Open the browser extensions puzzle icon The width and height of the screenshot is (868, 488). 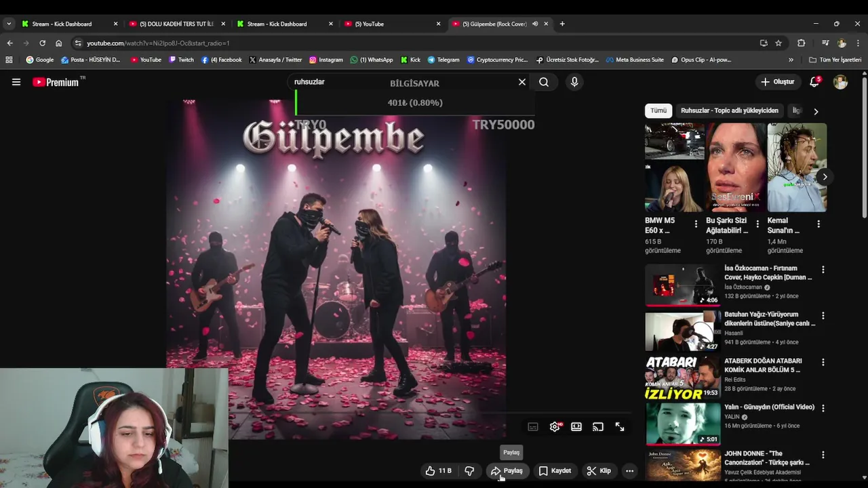pos(801,43)
